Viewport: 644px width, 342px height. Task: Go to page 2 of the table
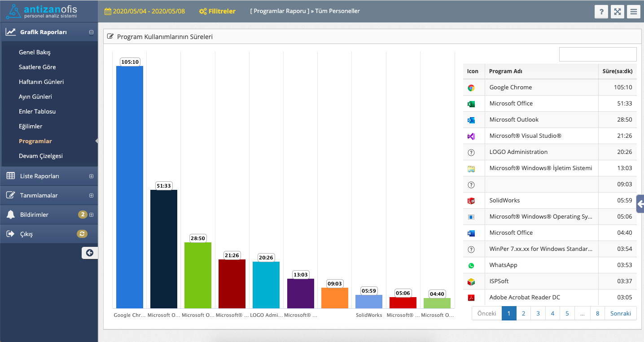coord(523,313)
